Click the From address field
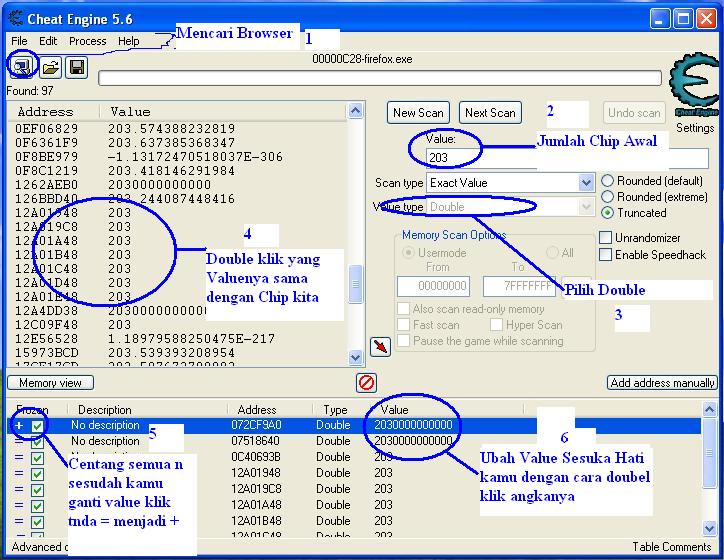 tap(433, 286)
